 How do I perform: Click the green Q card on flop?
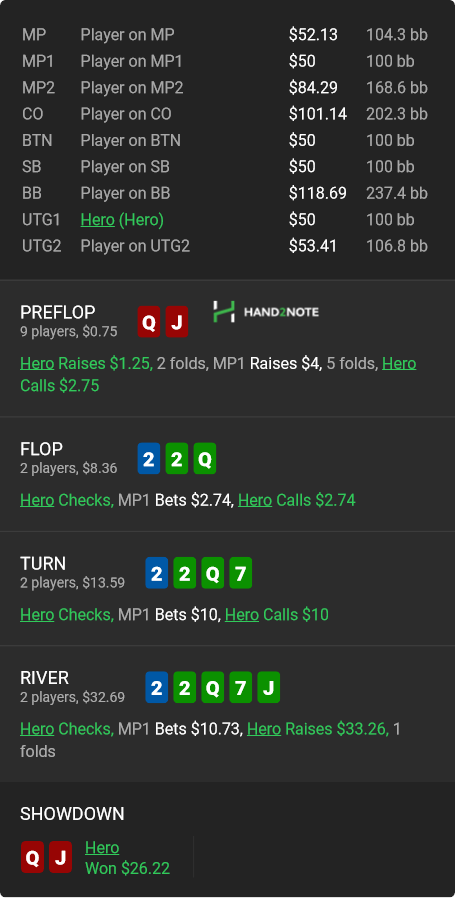[x=205, y=459]
